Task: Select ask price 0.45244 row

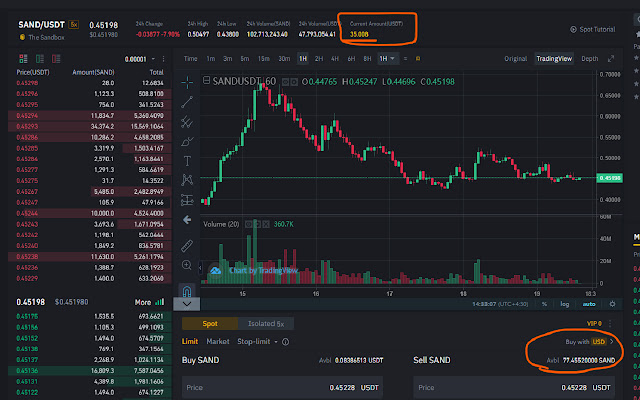Action: pyautogui.click(x=90, y=213)
